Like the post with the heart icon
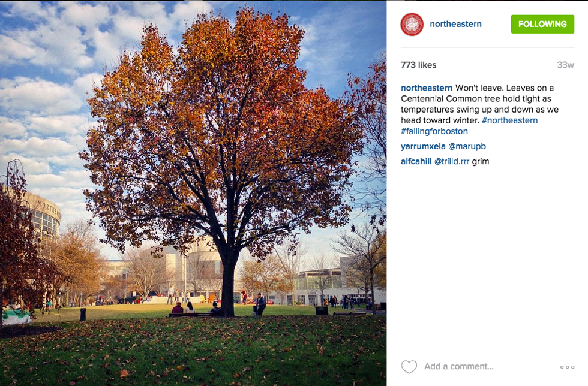 (409, 367)
